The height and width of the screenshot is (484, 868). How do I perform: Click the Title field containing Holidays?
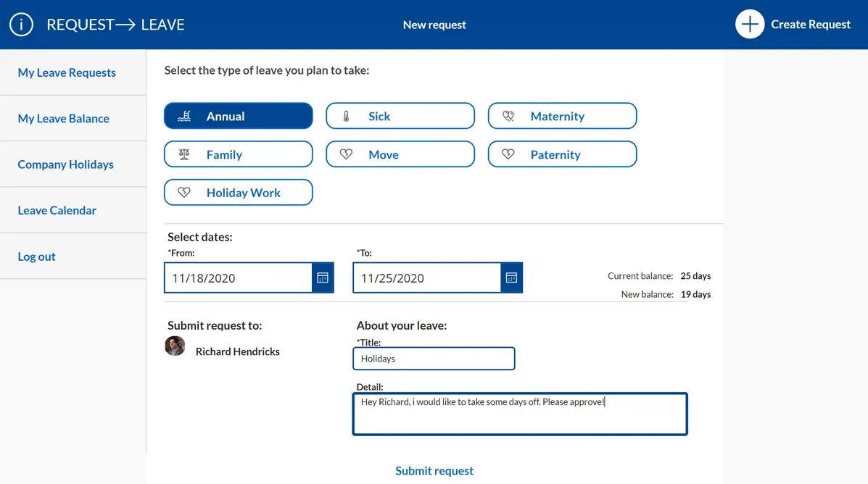click(x=434, y=359)
